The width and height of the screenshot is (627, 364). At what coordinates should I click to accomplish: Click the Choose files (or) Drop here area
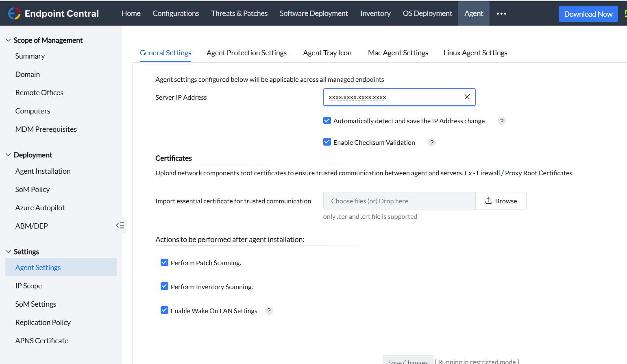click(399, 201)
